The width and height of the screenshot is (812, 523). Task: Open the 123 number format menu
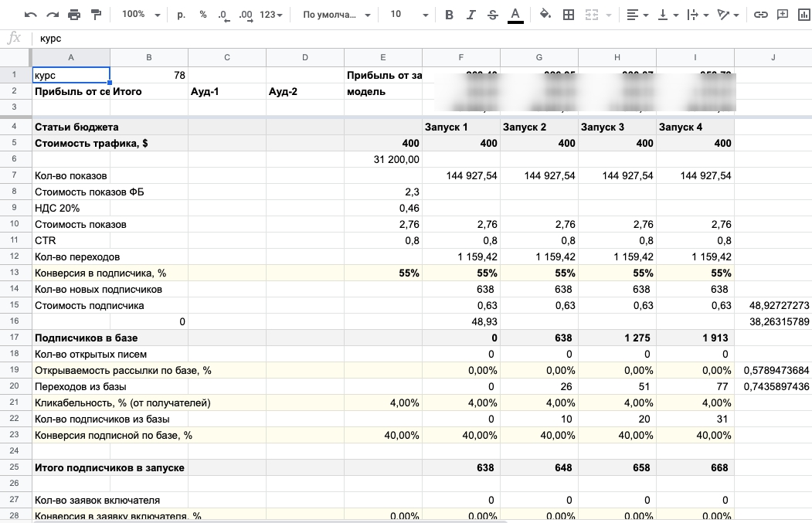pyautogui.click(x=270, y=15)
